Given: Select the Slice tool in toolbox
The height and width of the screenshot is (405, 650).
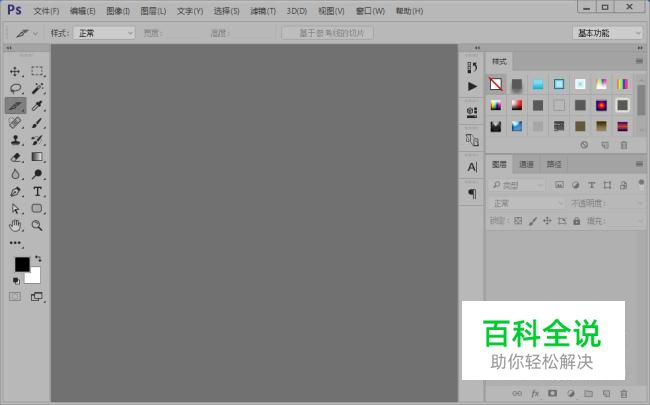Looking at the screenshot, I should (16, 106).
